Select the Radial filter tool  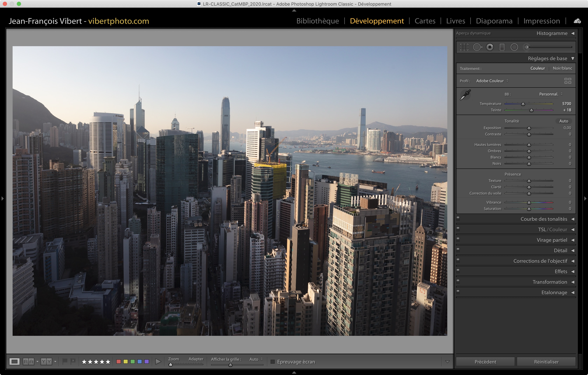(514, 47)
